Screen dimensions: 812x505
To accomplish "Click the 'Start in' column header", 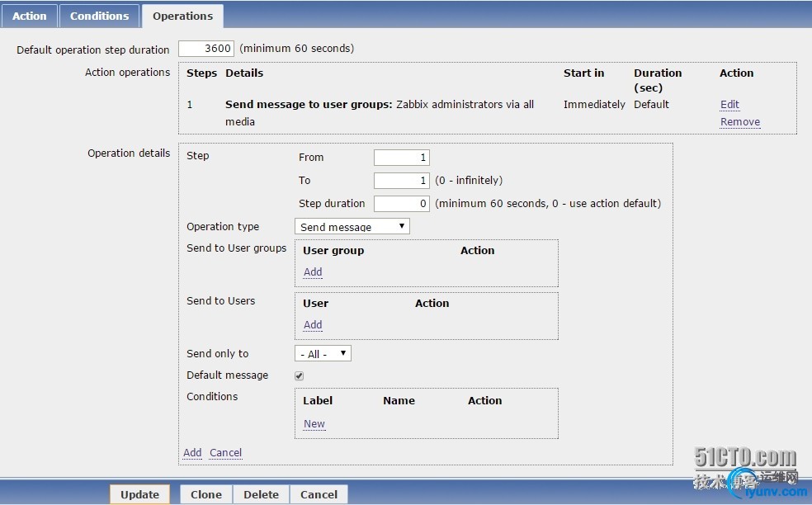I will 583,73.
